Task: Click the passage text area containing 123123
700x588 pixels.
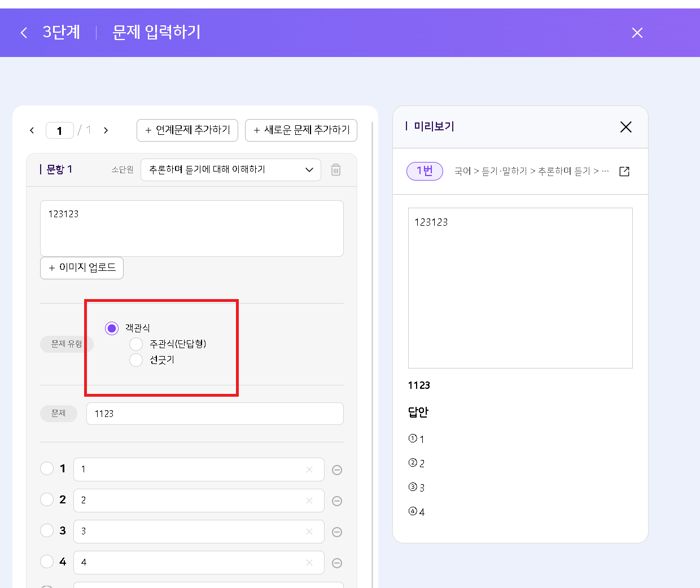Action: (192, 229)
